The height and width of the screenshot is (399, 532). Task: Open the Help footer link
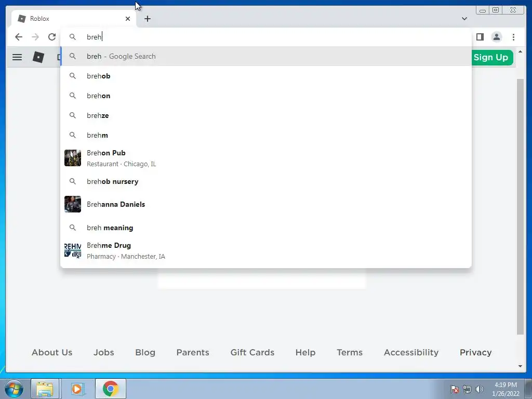(x=305, y=353)
